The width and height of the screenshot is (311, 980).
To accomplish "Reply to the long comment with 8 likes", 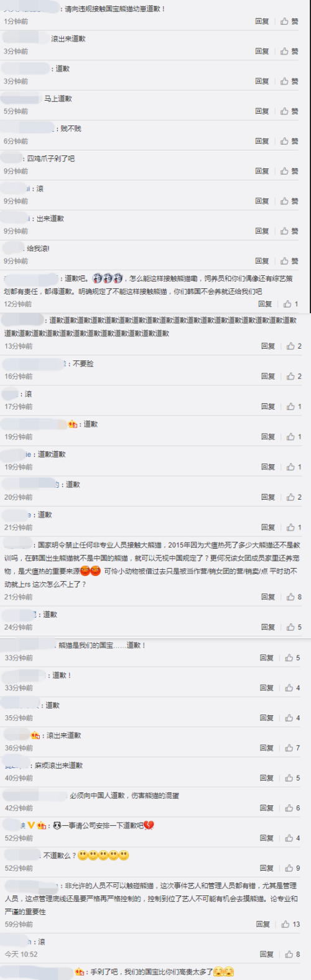I will (x=268, y=597).
